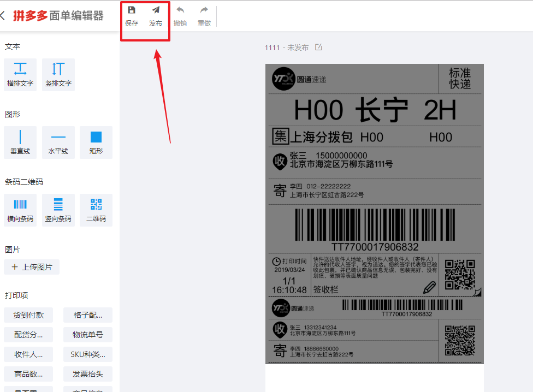Add 商品数... print item
Viewport: 533px width, 392px height.
pos(28,374)
